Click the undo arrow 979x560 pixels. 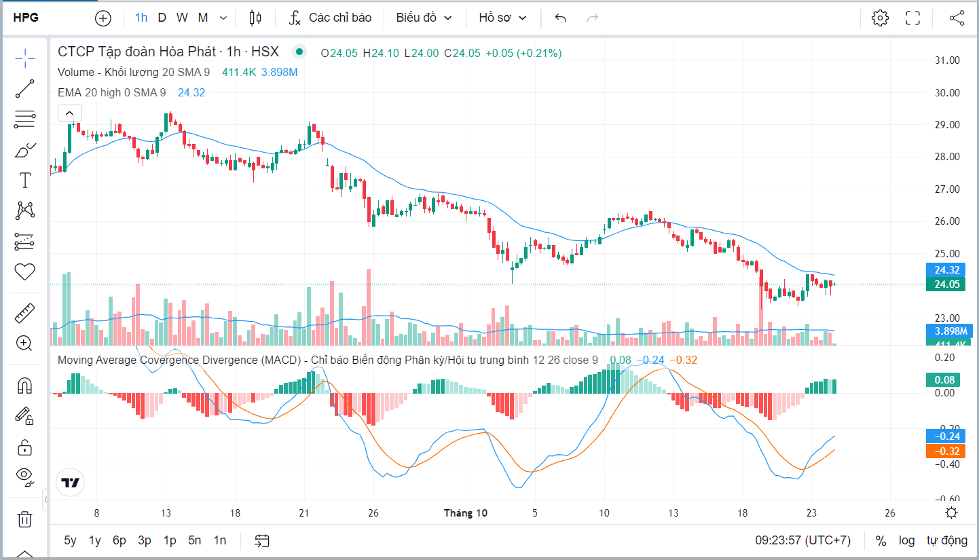pyautogui.click(x=561, y=18)
